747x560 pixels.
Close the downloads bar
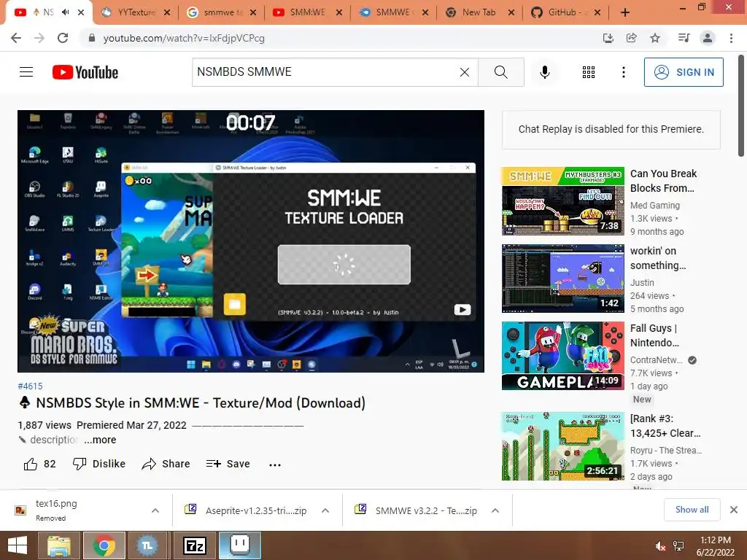tap(734, 510)
